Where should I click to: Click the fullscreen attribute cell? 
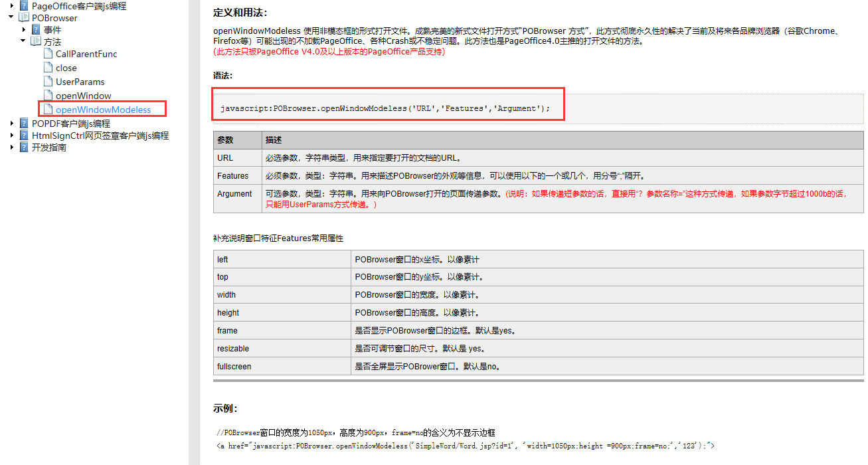[x=282, y=367]
